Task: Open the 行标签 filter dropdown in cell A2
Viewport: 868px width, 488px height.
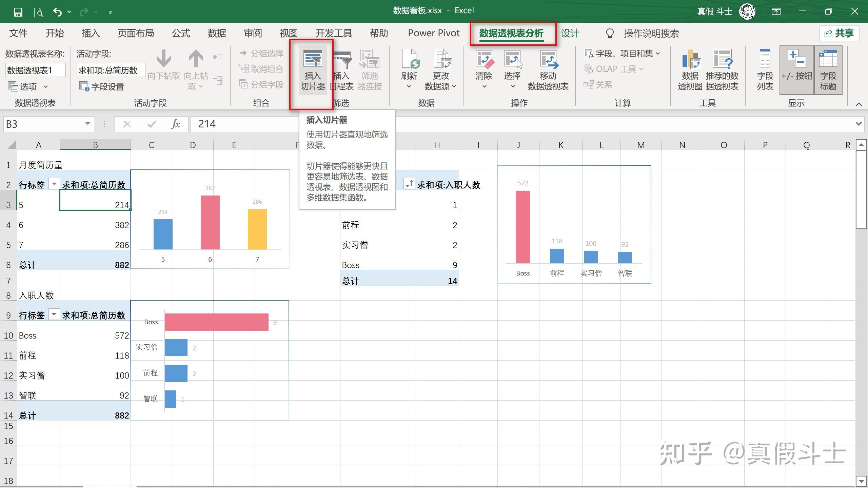Action: click(54, 184)
